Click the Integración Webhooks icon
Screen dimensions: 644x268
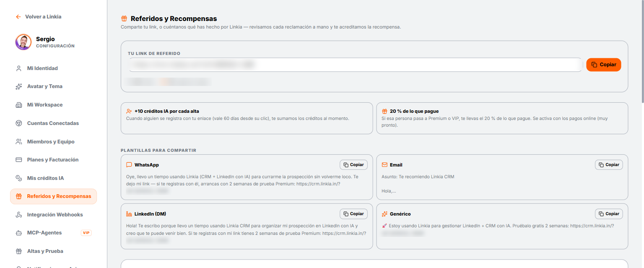point(18,215)
